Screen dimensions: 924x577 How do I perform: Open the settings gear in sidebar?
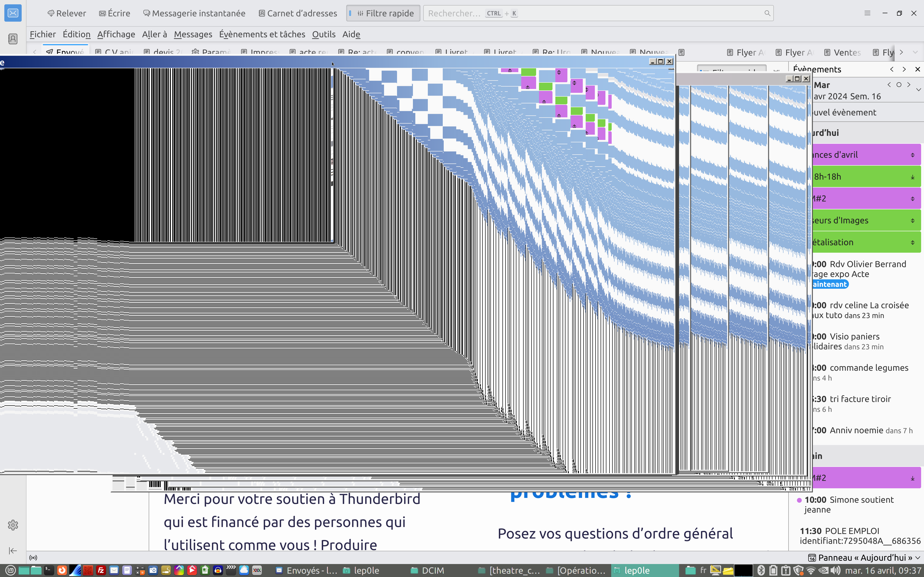[13, 525]
